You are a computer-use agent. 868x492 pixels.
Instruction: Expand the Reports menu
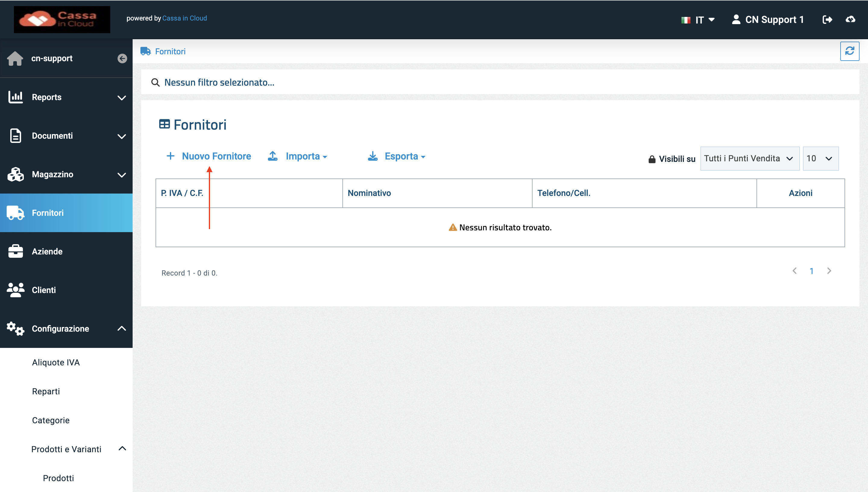click(66, 97)
